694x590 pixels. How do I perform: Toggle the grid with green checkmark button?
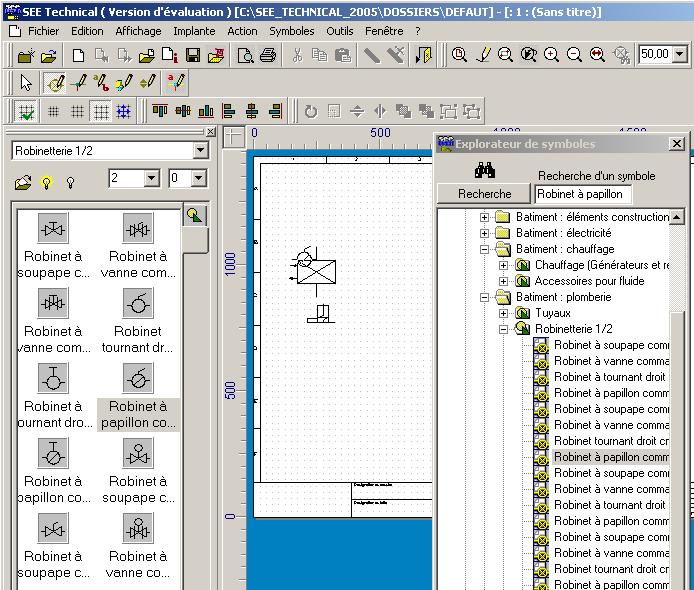point(26,111)
